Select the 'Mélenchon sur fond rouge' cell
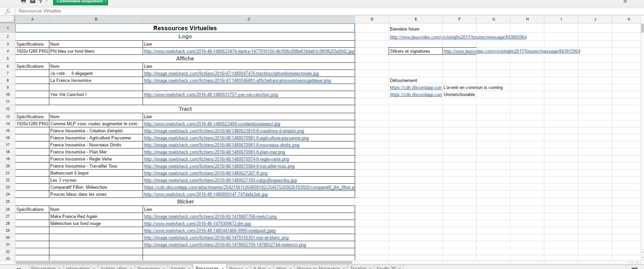The image size is (644, 269). point(96,224)
